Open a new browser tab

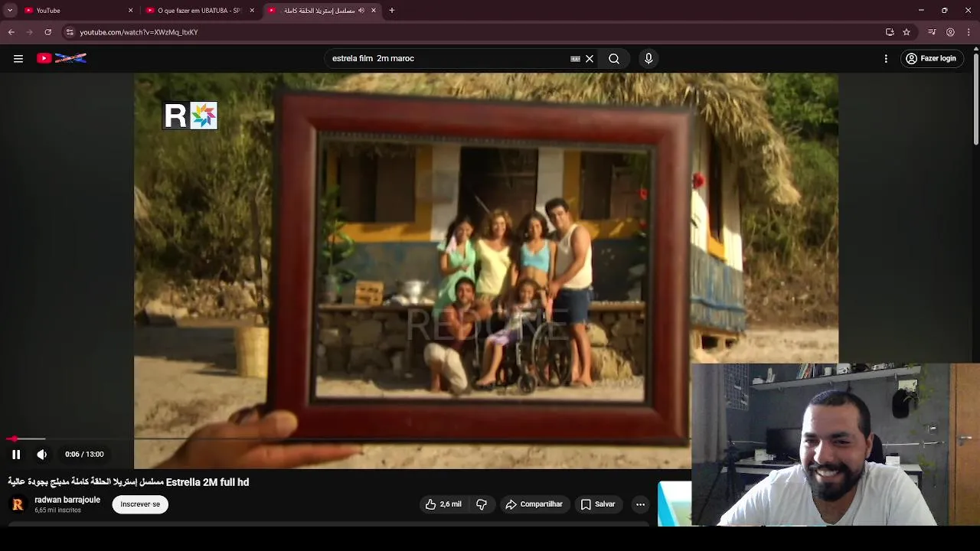(x=392, y=11)
